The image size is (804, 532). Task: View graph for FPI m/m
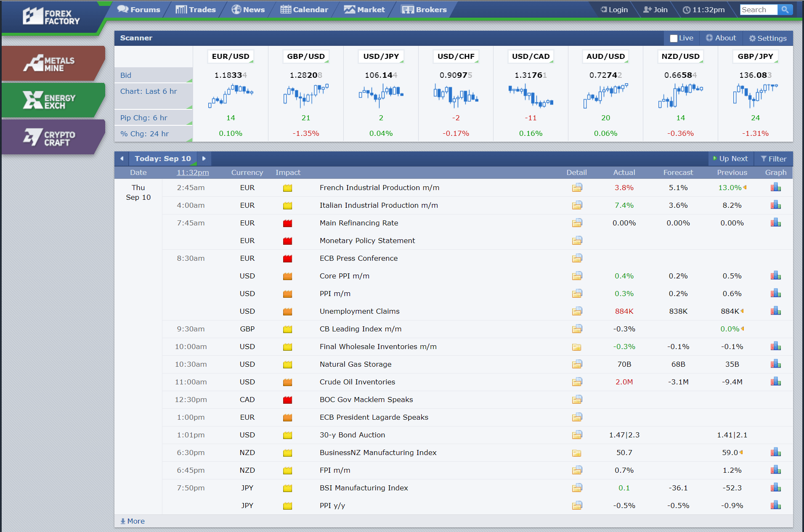pos(775,470)
